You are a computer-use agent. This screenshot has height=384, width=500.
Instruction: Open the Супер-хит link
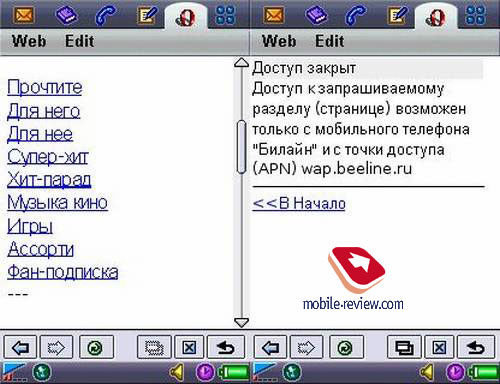[48, 157]
